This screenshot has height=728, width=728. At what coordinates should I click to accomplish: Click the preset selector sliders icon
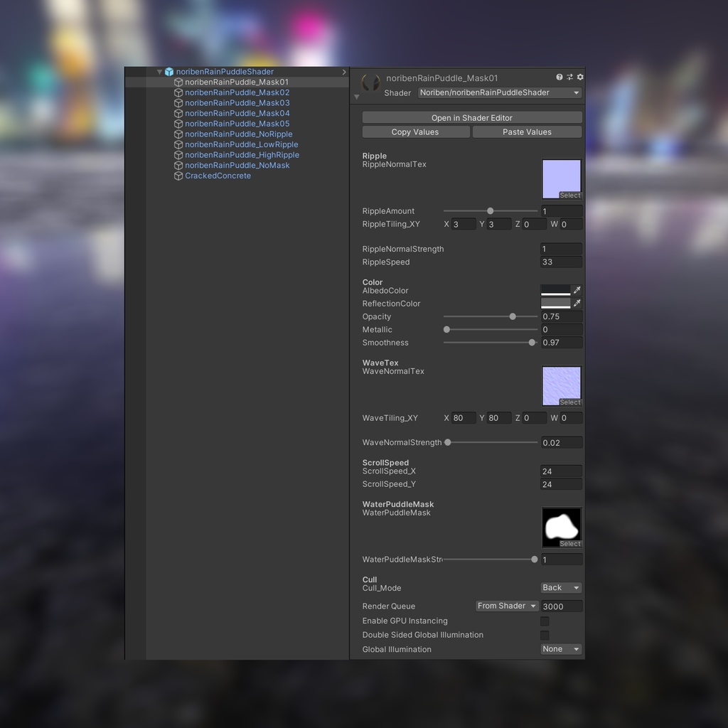pos(569,77)
